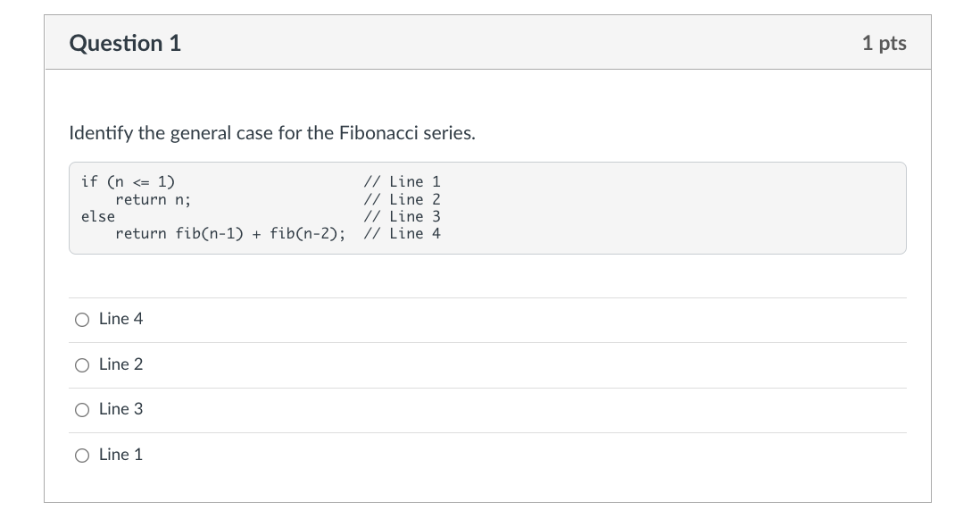Click the 'else' keyword in the code
980x527 pixels.
click(x=98, y=216)
